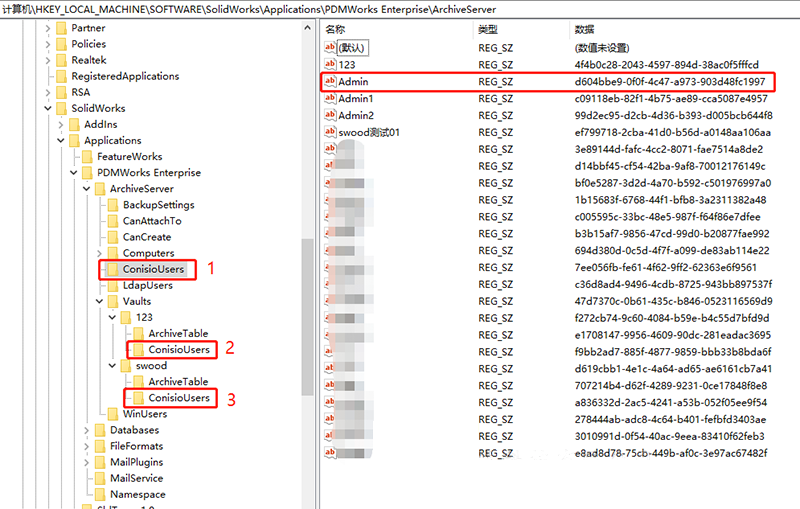The height and width of the screenshot is (509, 800).
Task: Select the WinUsers registry key
Action: point(144,414)
